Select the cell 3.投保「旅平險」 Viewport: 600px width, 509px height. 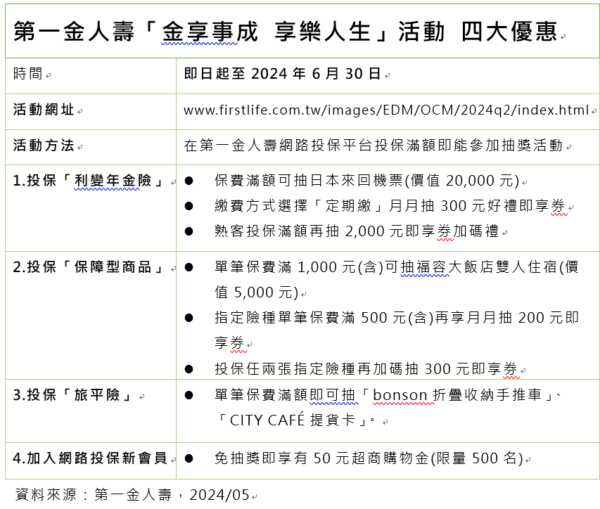(91, 411)
